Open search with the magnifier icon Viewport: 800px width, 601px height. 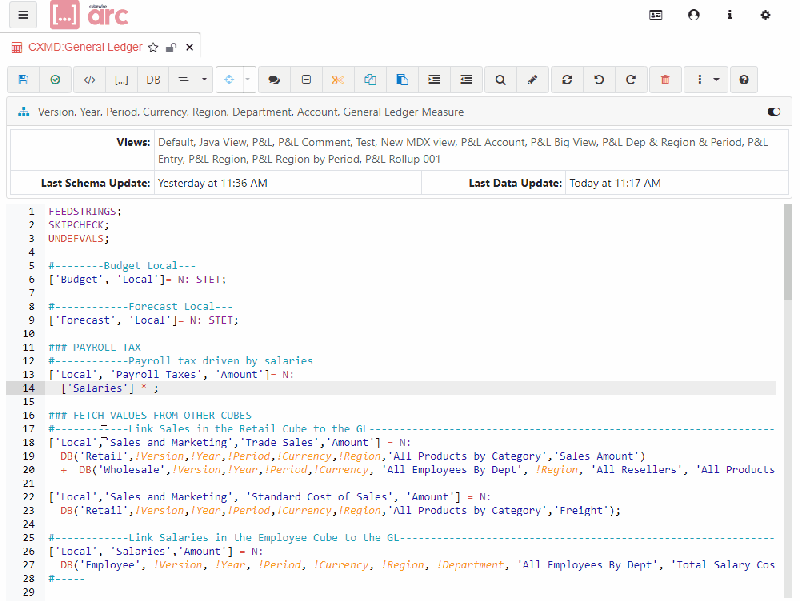coord(501,80)
